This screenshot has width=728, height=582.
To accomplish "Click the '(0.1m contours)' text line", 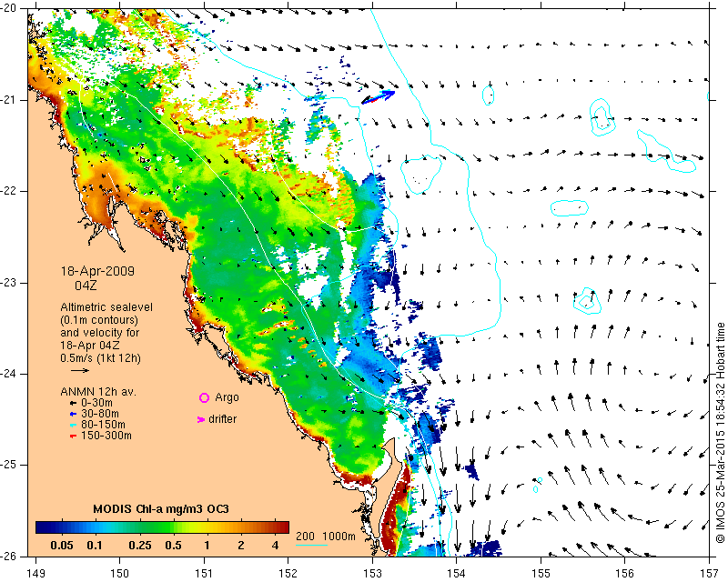I will click(x=99, y=320).
